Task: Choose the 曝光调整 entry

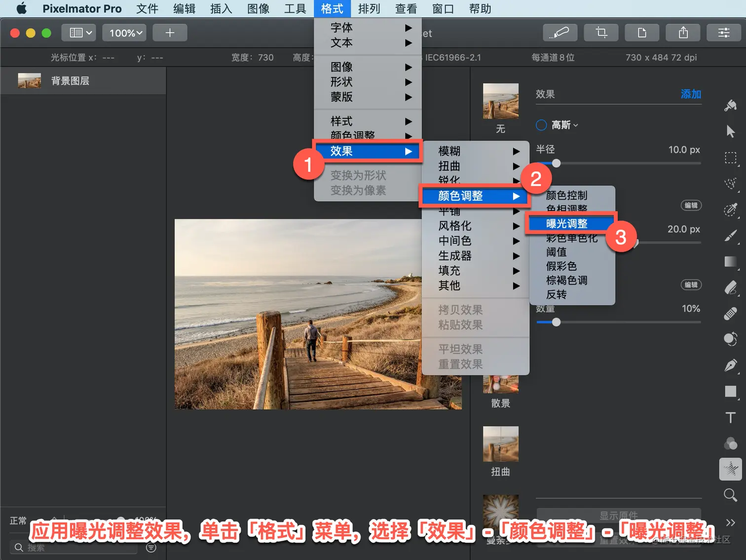Action: click(570, 223)
